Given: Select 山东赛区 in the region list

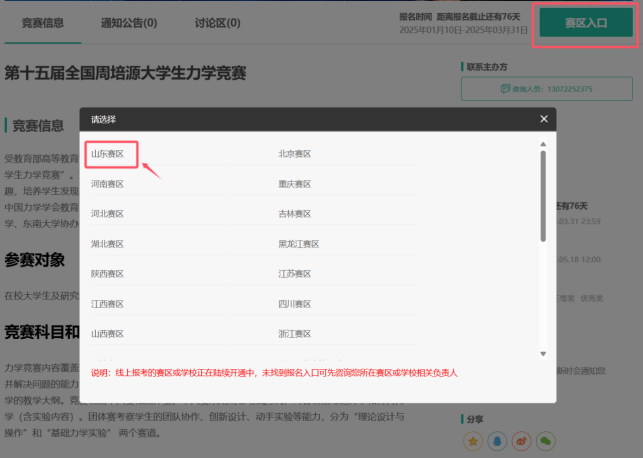Looking at the screenshot, I should click(107, 154).
